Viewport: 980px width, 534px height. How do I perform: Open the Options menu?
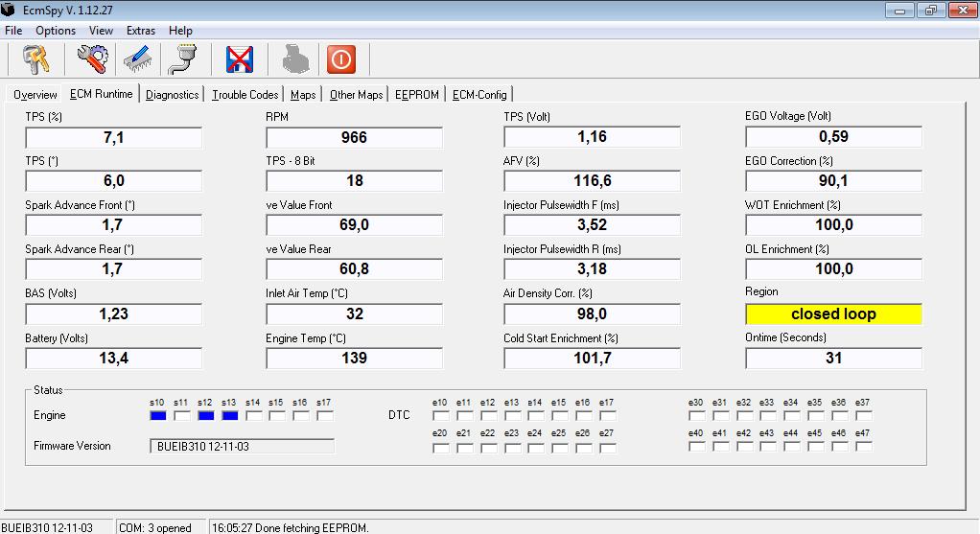point(56,31)
